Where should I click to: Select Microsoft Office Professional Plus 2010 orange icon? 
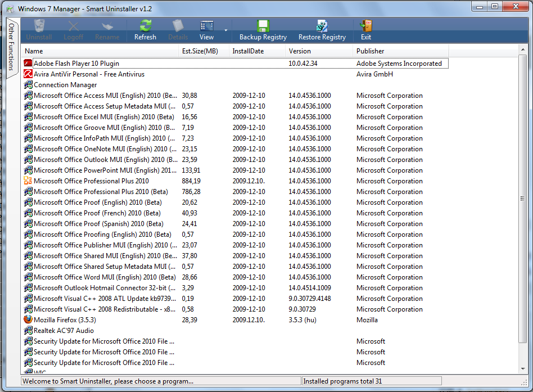28,181
